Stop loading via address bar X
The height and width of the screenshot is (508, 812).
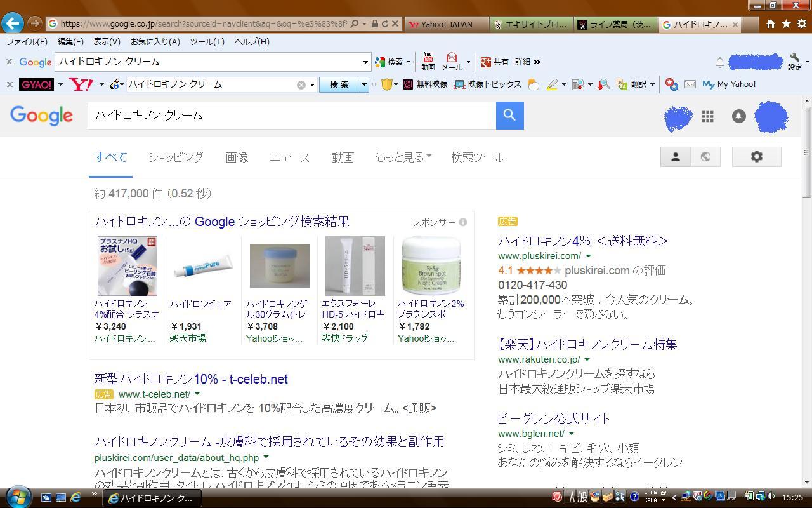coord(395,23)
